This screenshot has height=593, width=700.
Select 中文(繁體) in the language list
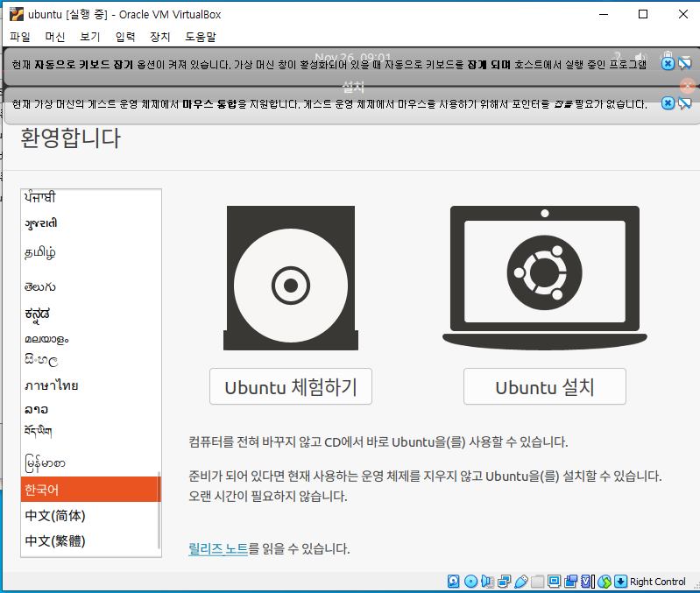coord(89,540)
